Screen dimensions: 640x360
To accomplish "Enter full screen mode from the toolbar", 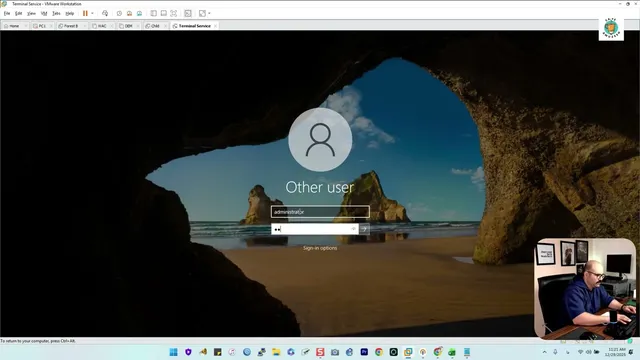I will pyautogui.click(x=174, y=13).
